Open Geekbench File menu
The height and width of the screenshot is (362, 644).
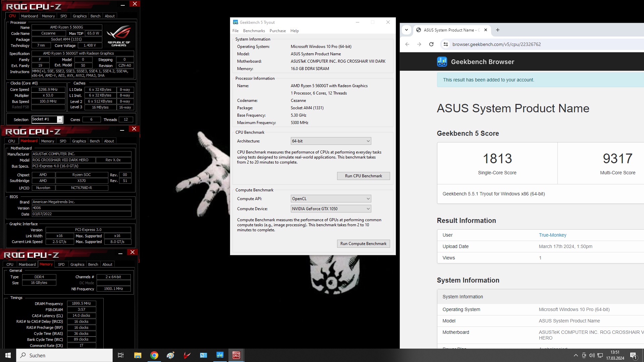click(235, 31)
